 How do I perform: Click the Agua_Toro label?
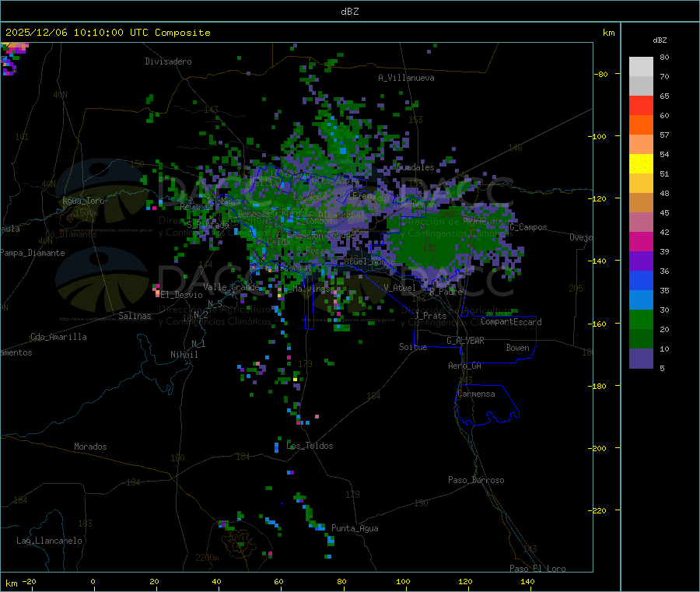coord(83,201)
